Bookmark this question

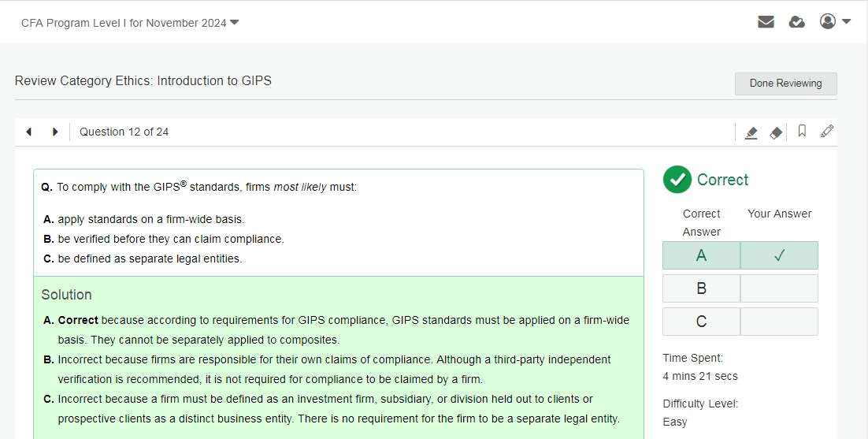(x=802, y=132)
